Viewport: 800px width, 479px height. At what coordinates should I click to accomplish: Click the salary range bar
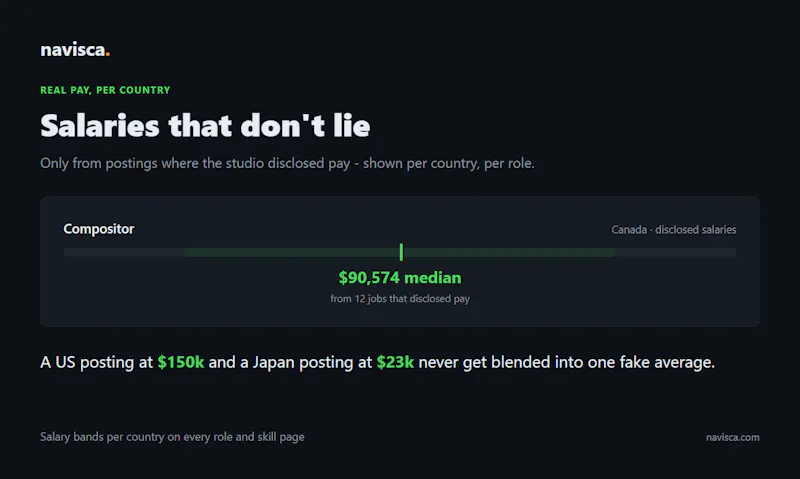[400, 252]
